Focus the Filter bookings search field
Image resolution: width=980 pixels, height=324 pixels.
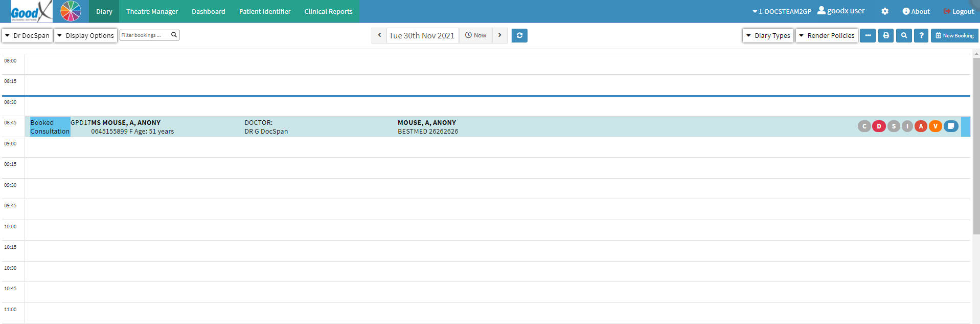point(145,35)
